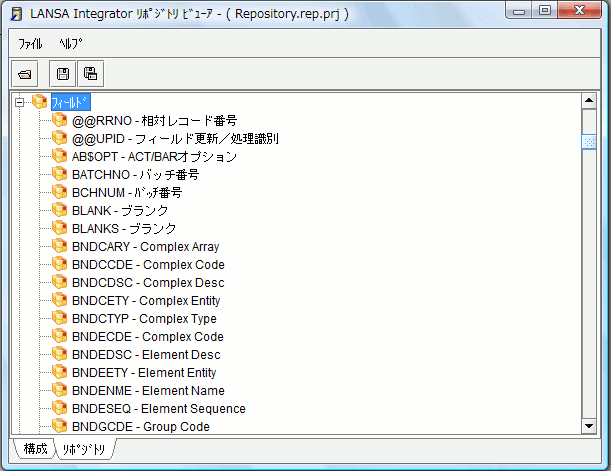Click the icon beside BLANKS field
This screenshot has width=611, height=471.
59,228
